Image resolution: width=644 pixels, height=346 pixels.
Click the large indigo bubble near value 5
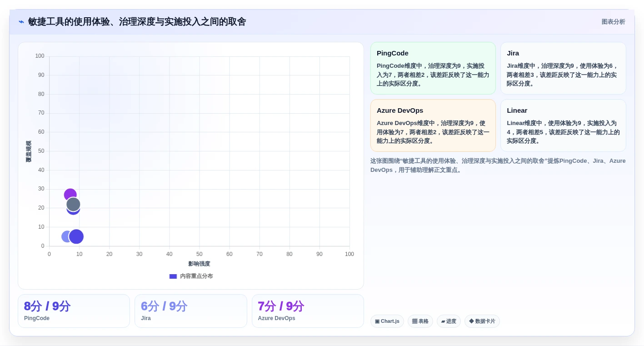point(76,236)
